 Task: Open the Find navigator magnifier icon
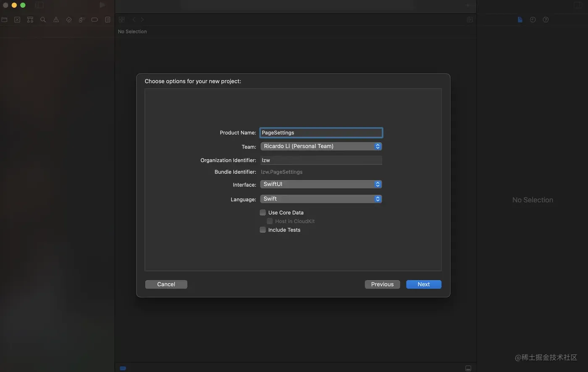(x=43, y=19)
